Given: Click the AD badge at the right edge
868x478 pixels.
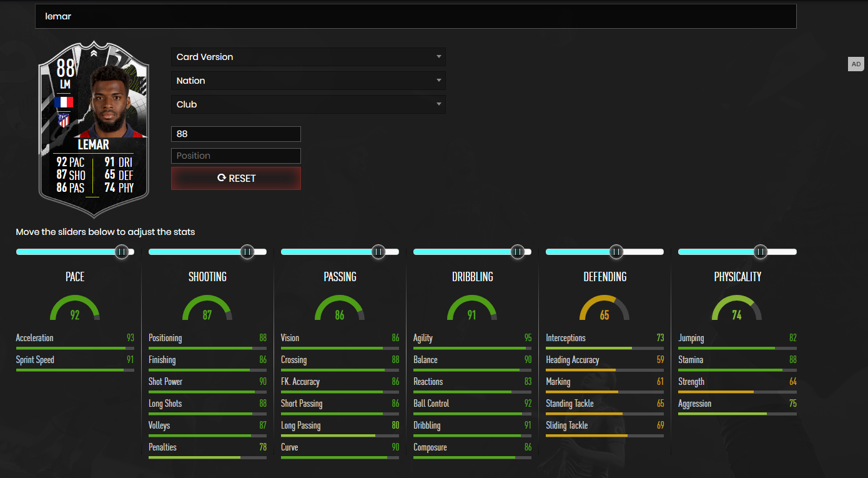Looking at the screenshot, I should pos(856,64).
